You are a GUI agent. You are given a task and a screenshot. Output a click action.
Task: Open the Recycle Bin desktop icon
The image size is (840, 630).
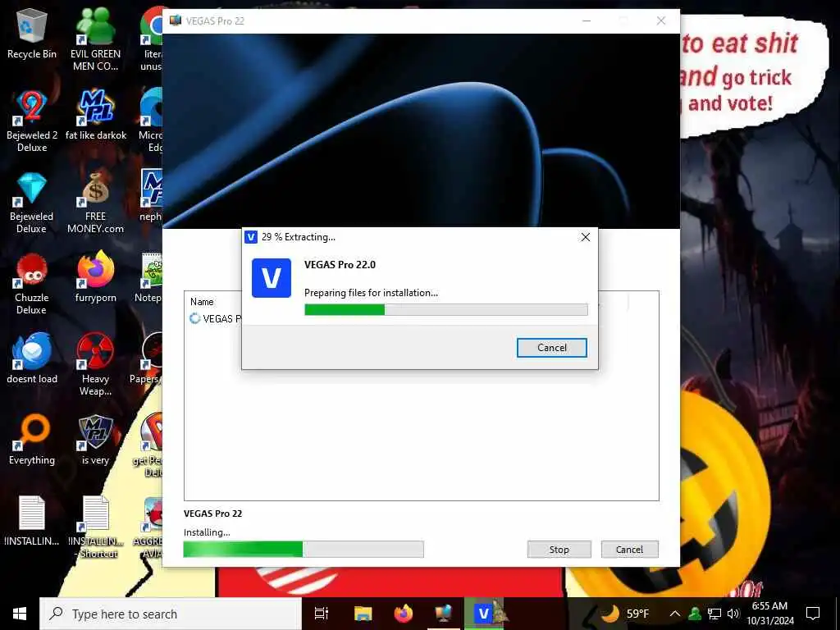(32, 33)
